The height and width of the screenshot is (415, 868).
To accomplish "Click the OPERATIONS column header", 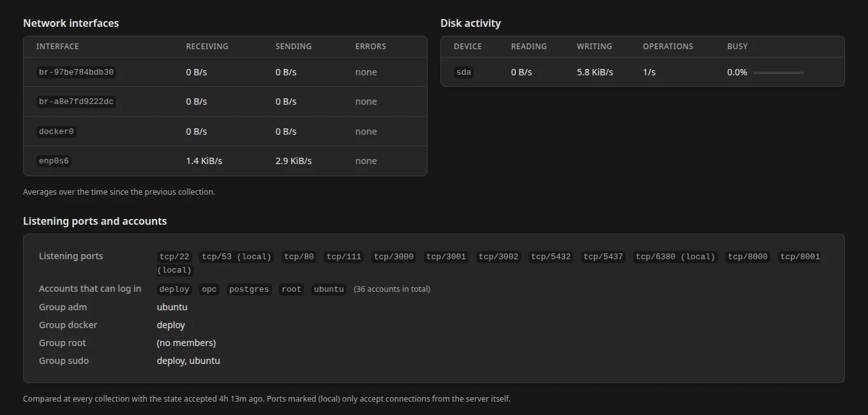I will tap(668, 47).
